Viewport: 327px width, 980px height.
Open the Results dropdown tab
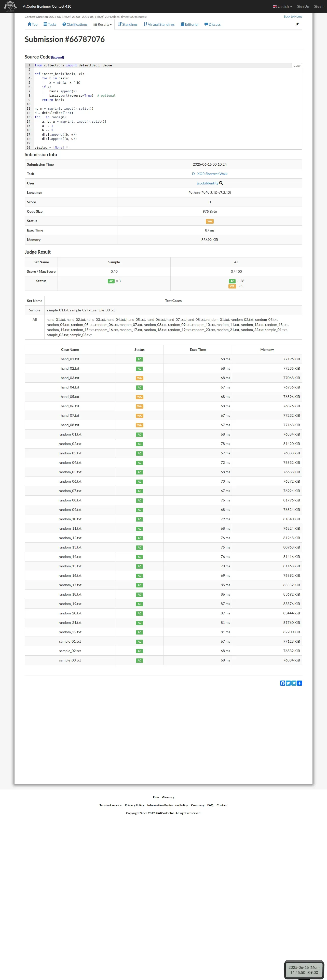tap(103, 24)
